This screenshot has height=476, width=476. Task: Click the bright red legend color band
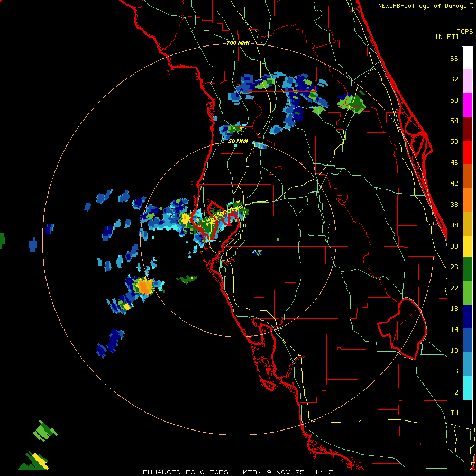point(467,152)
